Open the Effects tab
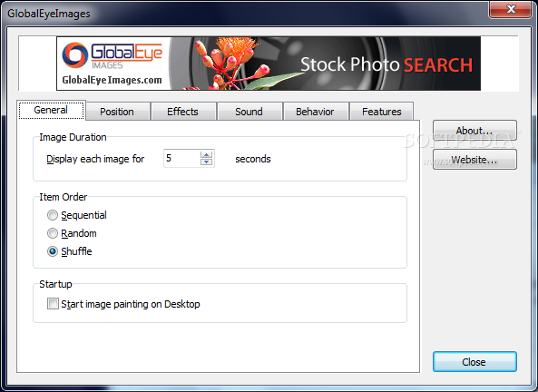Screen dimensions: 538x392 click(x=183, y=112)
